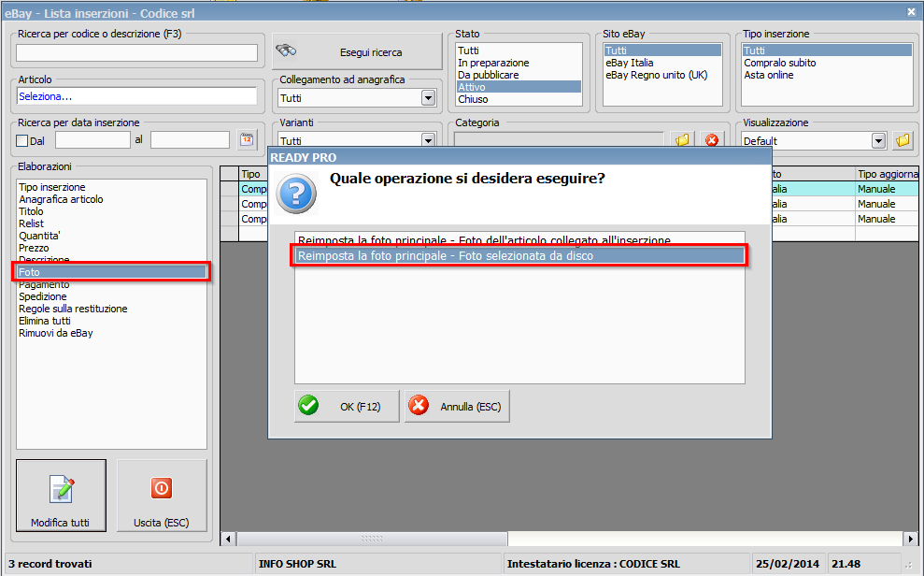Screen dimensions: 924x576
Task: Click Modifica tutti button
Action: (x=62, y=496)
